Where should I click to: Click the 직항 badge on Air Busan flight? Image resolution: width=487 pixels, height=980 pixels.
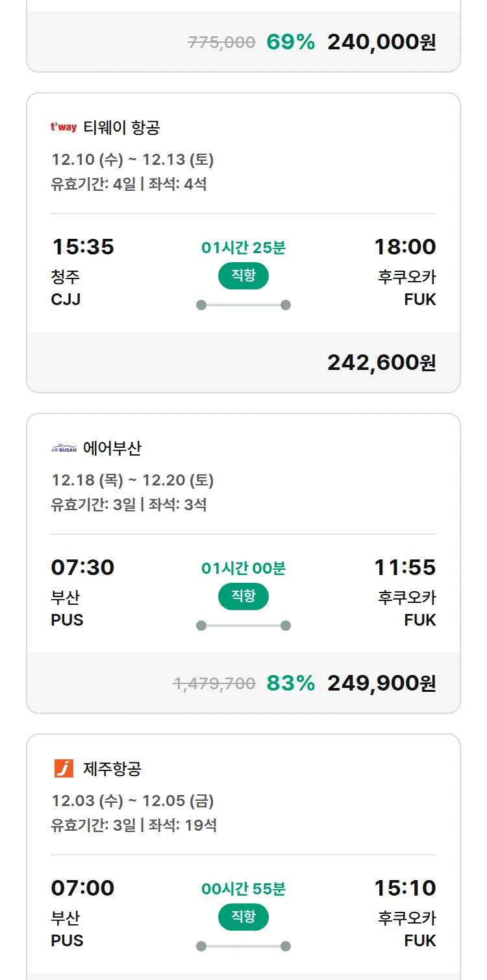tap(243, 596)
